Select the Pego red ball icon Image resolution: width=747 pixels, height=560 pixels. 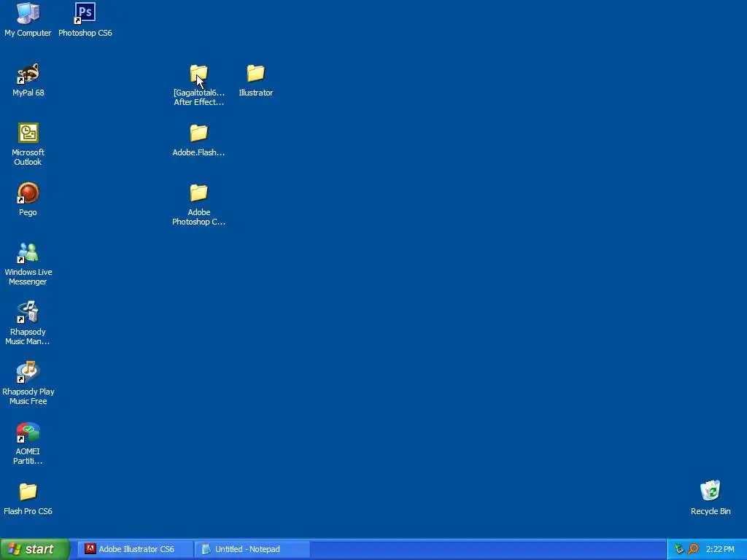28,192
